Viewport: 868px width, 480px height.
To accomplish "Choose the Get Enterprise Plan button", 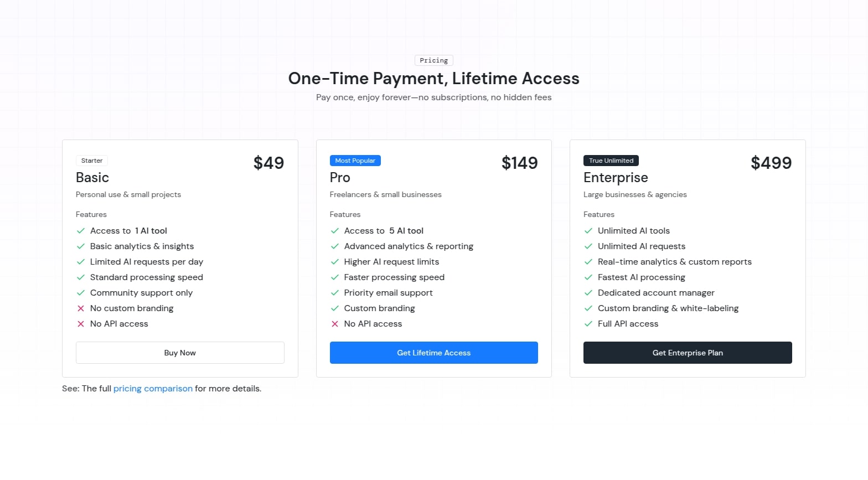I will pos(688,353).
